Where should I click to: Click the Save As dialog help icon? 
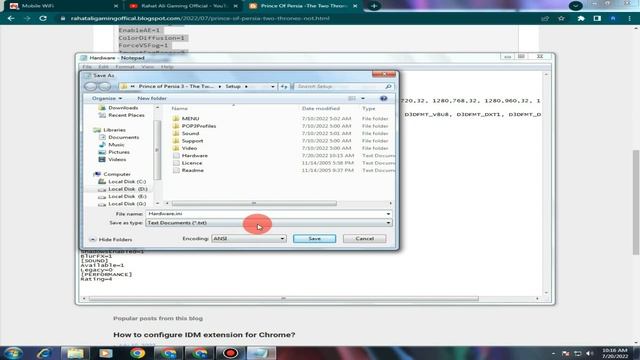(383, 98)
